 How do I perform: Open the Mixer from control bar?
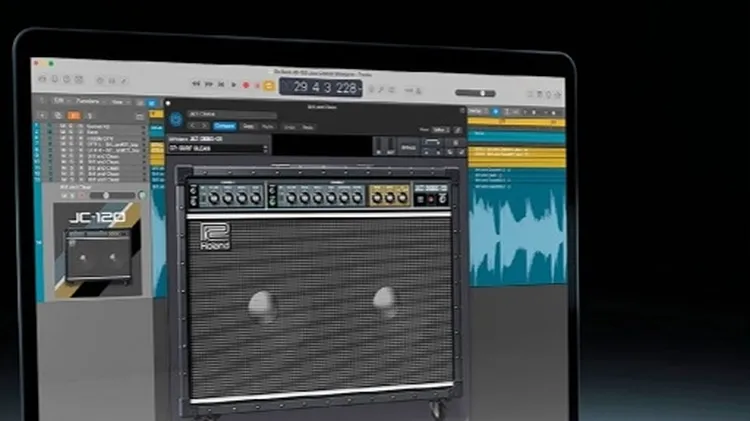(112, 81)
